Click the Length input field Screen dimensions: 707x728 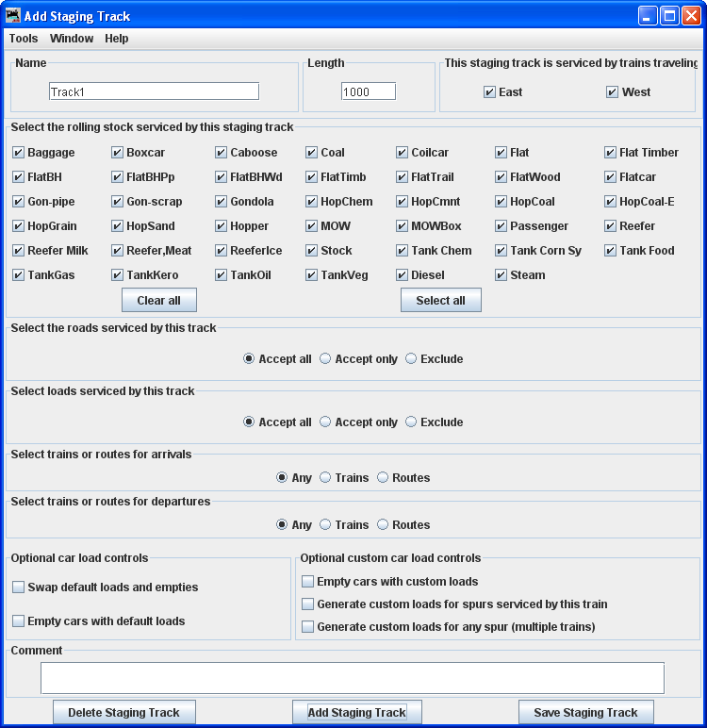368,91
